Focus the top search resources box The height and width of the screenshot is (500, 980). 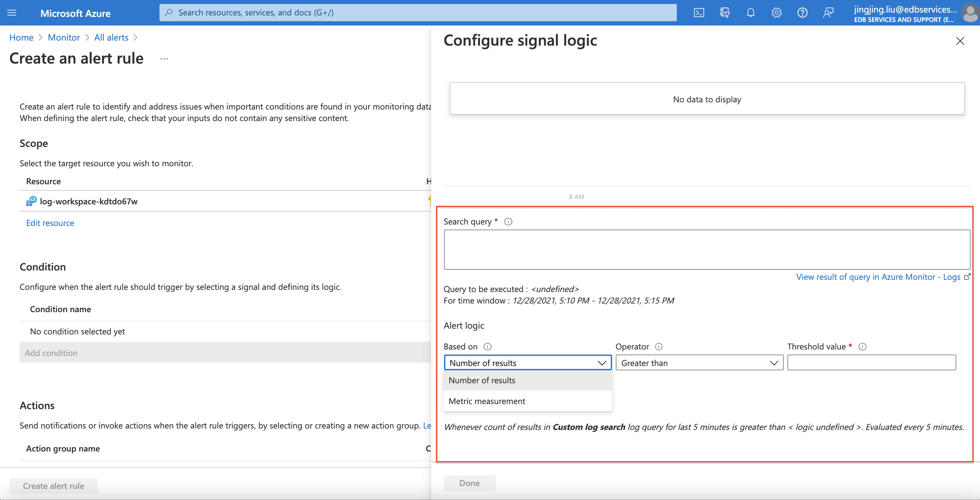tap(418, 13)
